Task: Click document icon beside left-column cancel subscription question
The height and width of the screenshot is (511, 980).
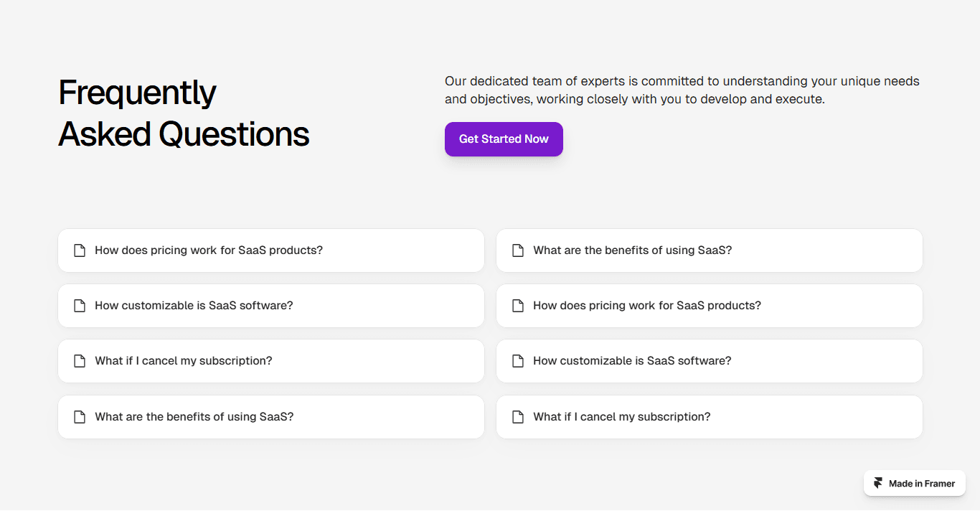Action: pyautogui.click(x=80, y=361)
